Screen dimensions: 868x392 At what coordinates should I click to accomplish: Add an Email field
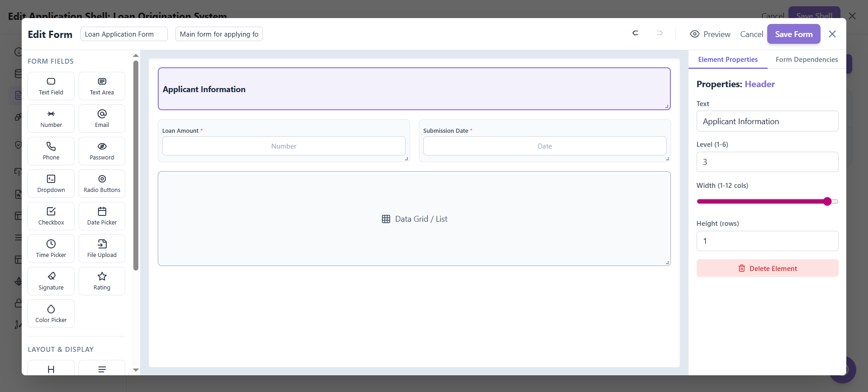(x=102, y=118)
